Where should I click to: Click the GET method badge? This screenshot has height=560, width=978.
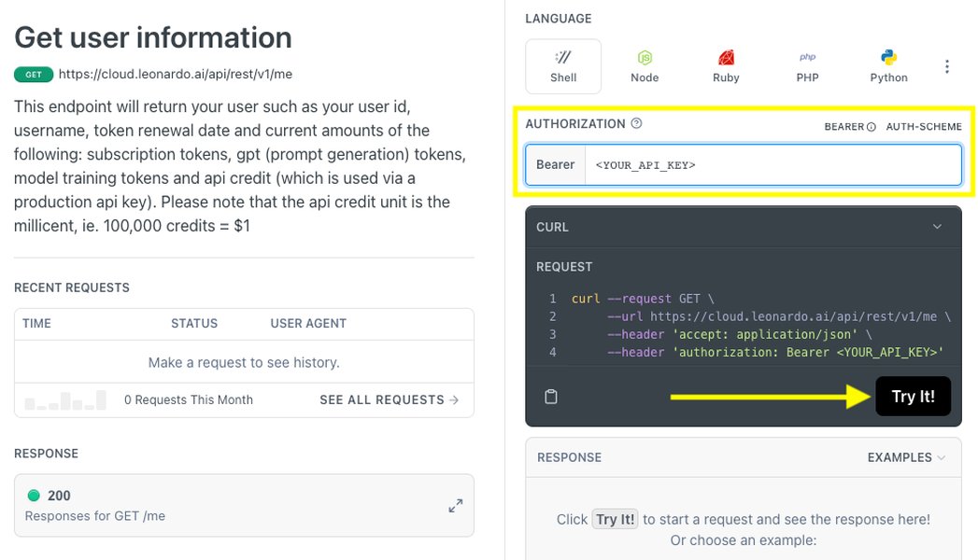pyautogui.click(x=34, y=75)
